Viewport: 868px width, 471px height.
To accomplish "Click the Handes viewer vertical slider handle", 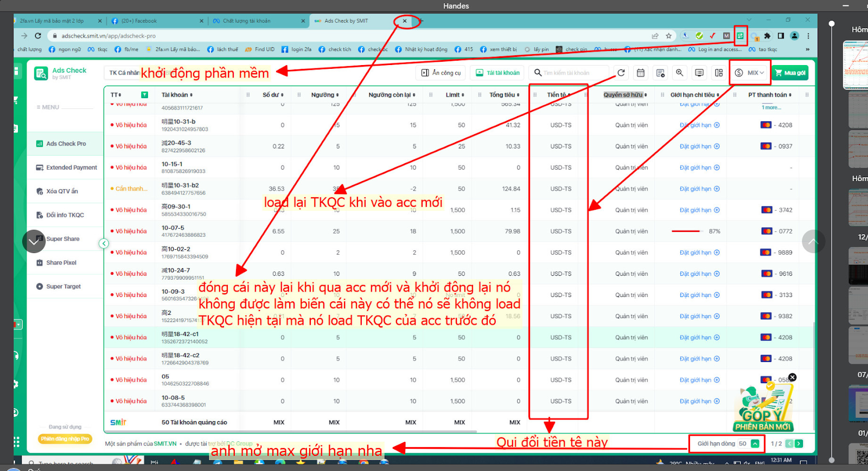I will pos(832,24).
